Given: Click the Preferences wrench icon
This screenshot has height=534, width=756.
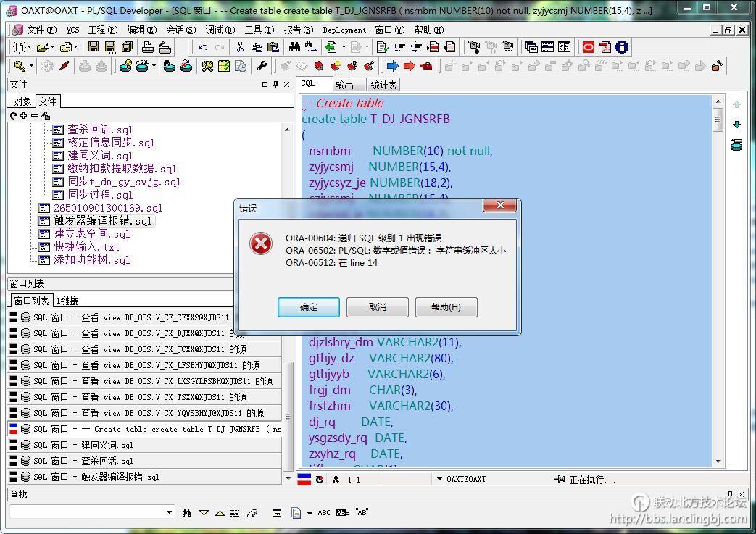Looking at the screenshot, I should [262, 66].
